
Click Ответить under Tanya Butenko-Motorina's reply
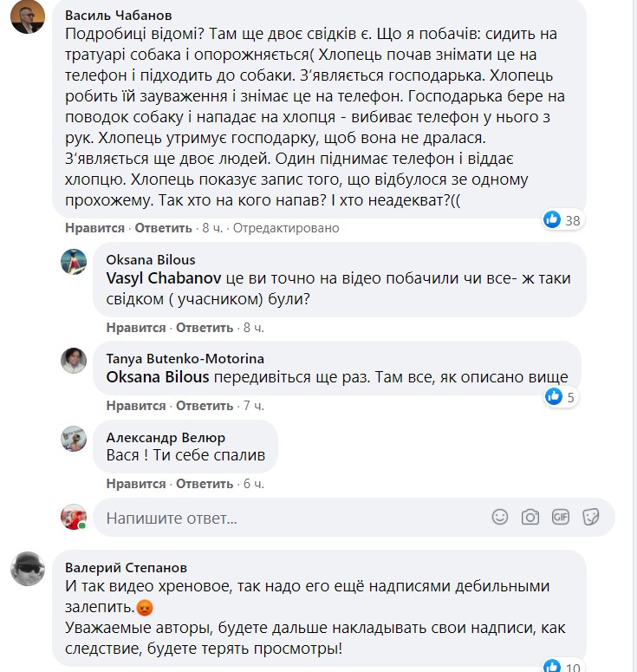[205, 406]
